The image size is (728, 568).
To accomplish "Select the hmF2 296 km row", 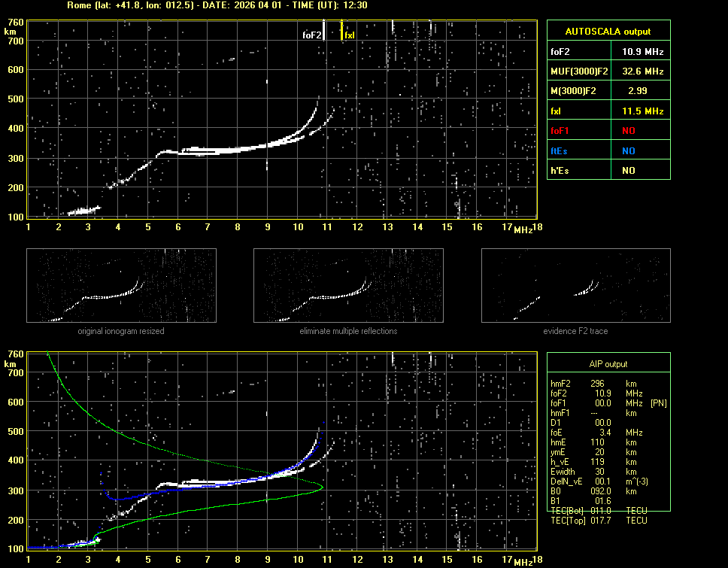I will (x=599, y=384).
